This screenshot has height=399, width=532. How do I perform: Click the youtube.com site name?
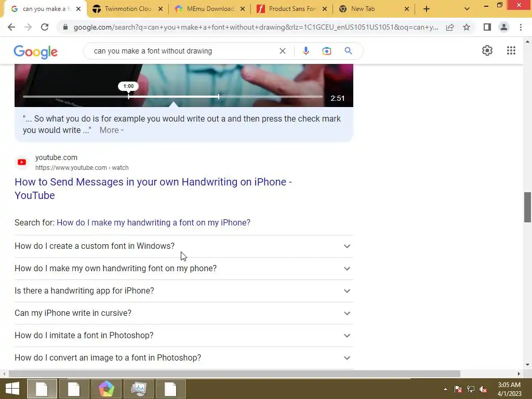coord(56,157)
